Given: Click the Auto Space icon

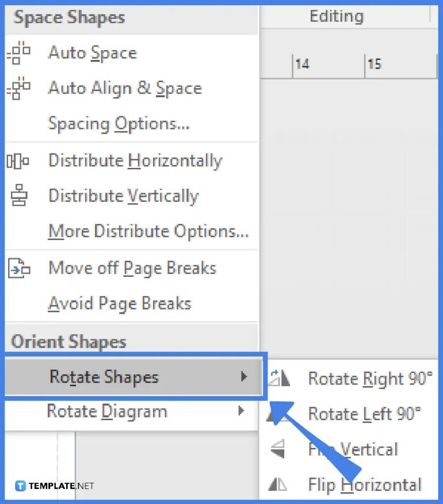Looking at the screenshot, I should (x=18, y=52).
